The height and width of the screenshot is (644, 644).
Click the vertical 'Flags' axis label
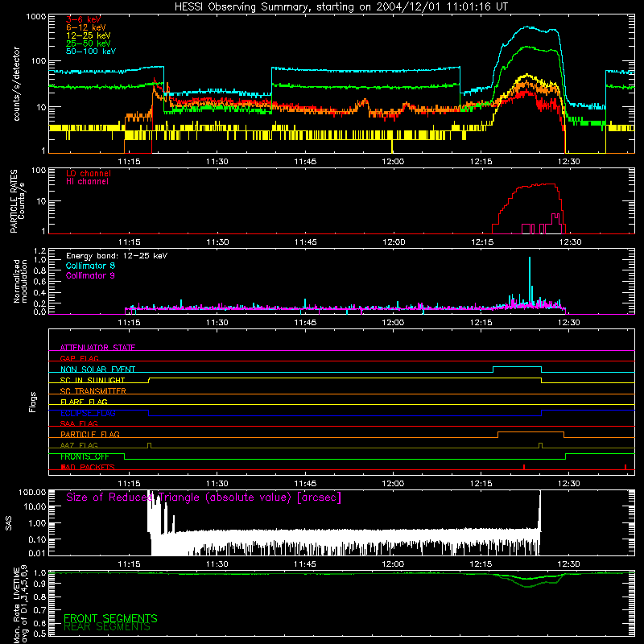[32, 402]
